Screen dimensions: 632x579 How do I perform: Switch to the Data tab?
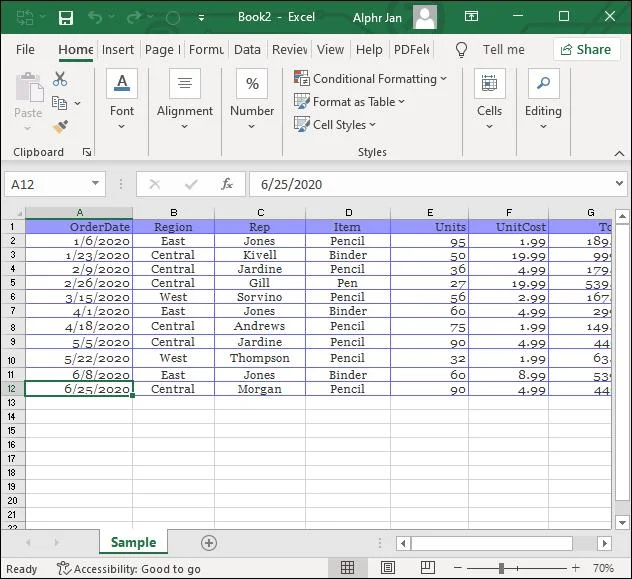coord(247,50)
